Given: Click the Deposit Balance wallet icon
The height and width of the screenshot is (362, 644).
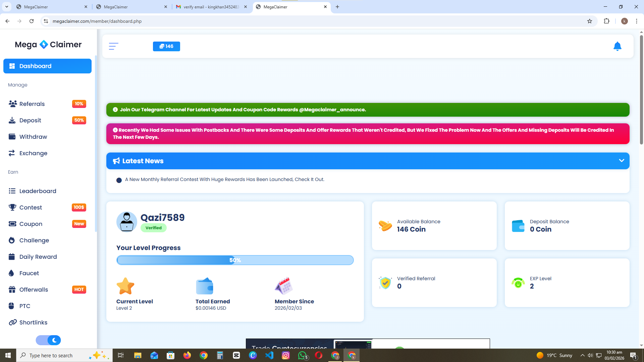Looking at the screenshot, I should 518,226.
